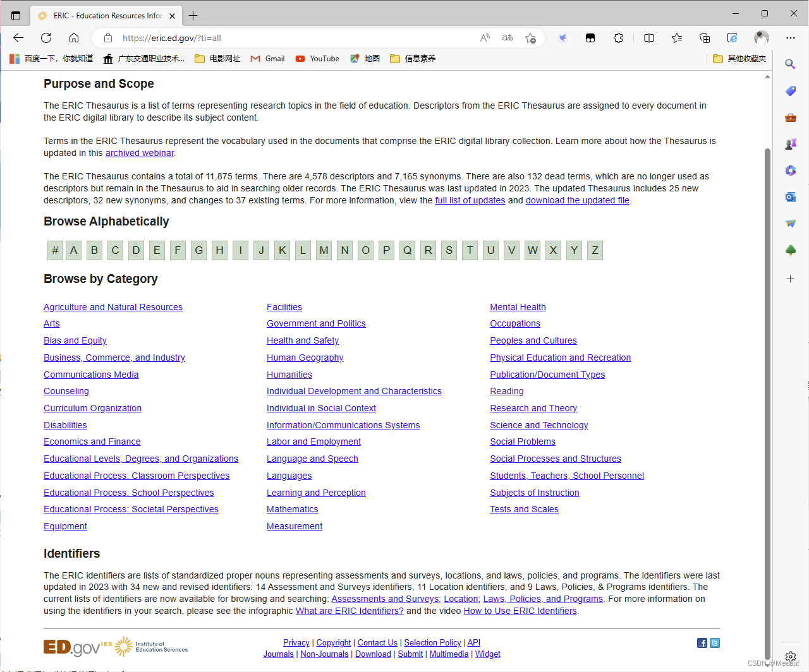The height and width of the screenshot is (672, 809).
Task: Click the ED.gov logo
Action: [x=71, y=647]
